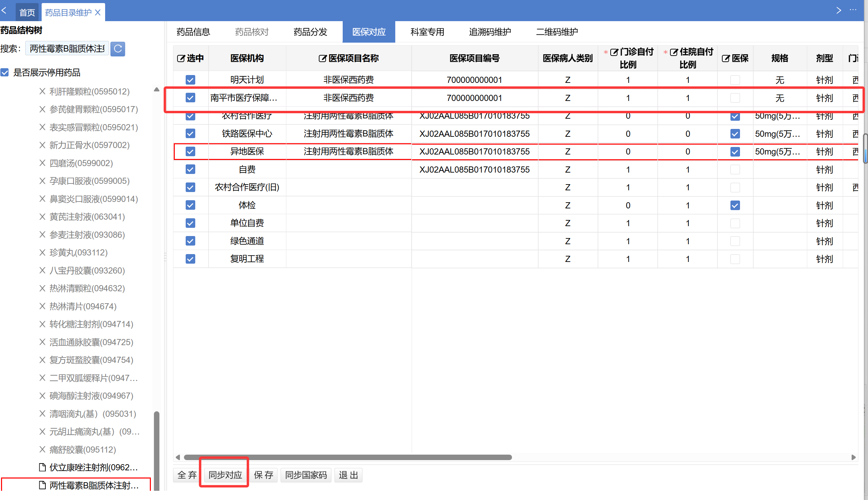Screen dimensions: 868x500
Task: Click edit icon in 选中 column header
Action: pyautogui.click(x=181, y=58)
